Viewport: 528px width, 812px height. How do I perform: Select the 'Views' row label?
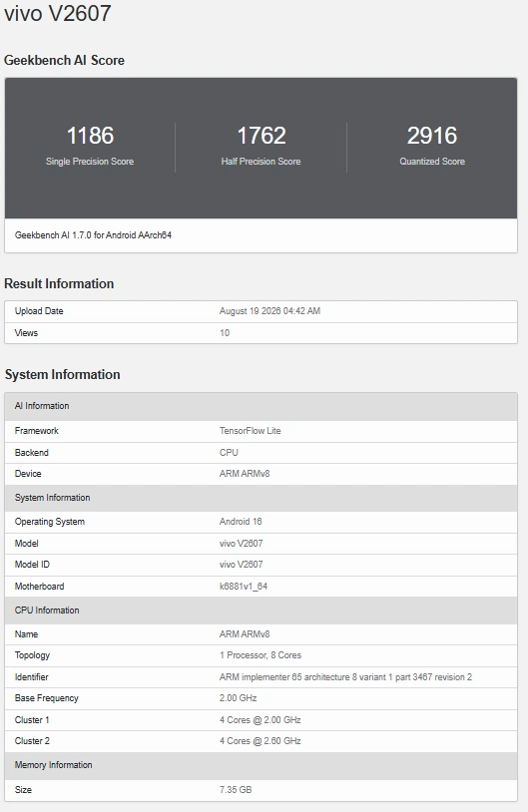pyautogui.click(x=26, y=333)
